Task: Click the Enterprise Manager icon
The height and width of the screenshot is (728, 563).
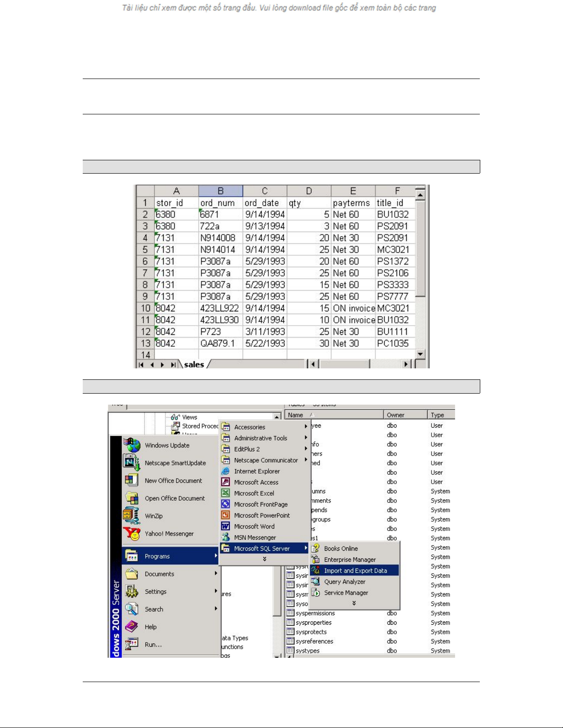Action: pos(316,559)
